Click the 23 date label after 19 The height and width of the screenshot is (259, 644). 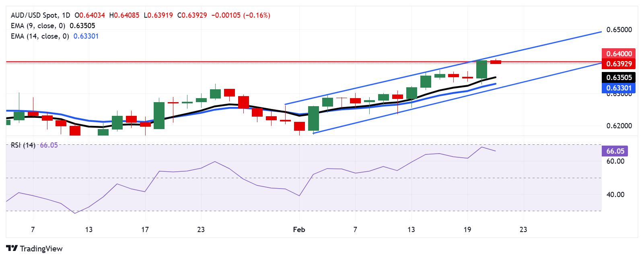pos(523,230)
